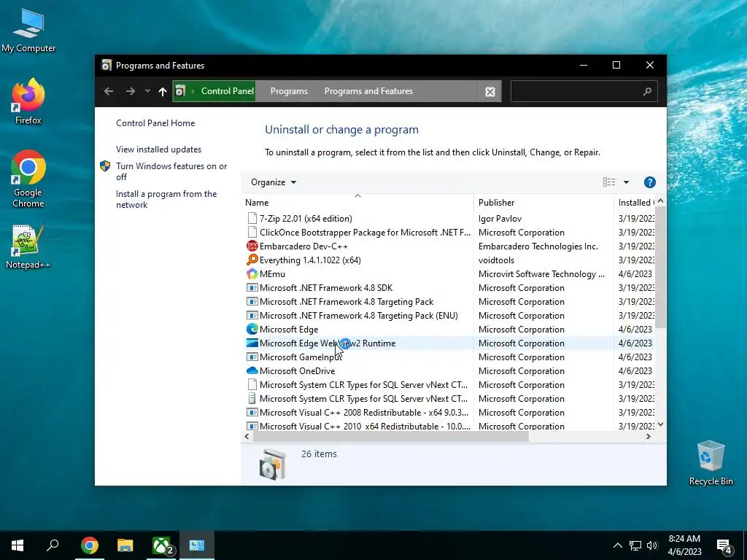This screenshot has width=747, height=560.
Task: Open recent locations dropdown chevron
Action: coord(147,91)
